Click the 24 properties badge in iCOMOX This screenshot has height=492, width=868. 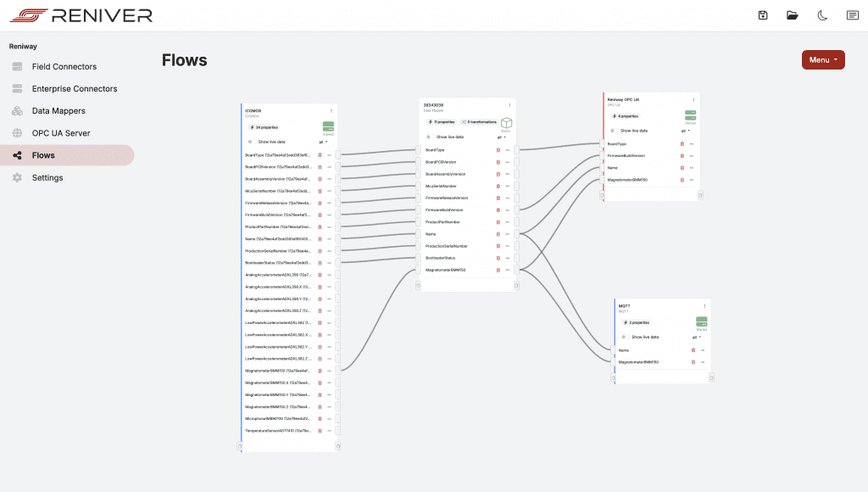point(264,127)
